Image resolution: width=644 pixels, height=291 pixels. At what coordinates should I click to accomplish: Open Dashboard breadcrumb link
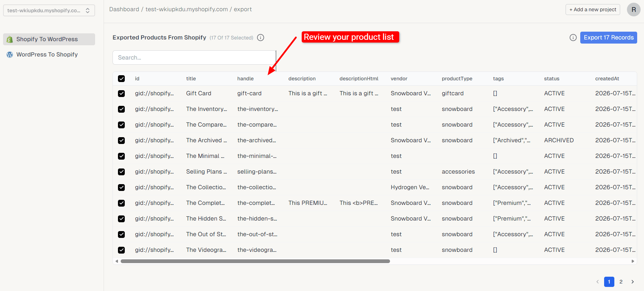click(x=124, y=9)
